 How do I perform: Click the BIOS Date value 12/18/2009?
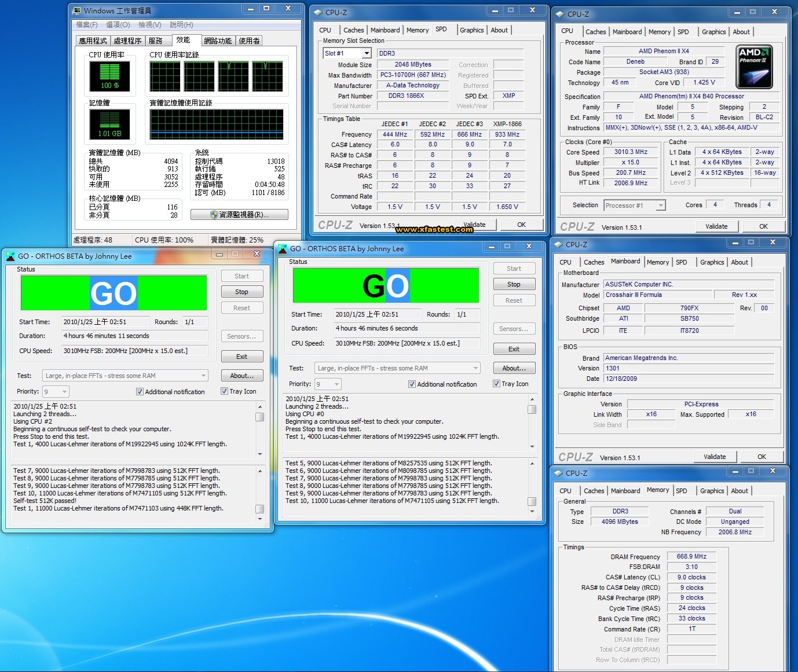(689, 379)
